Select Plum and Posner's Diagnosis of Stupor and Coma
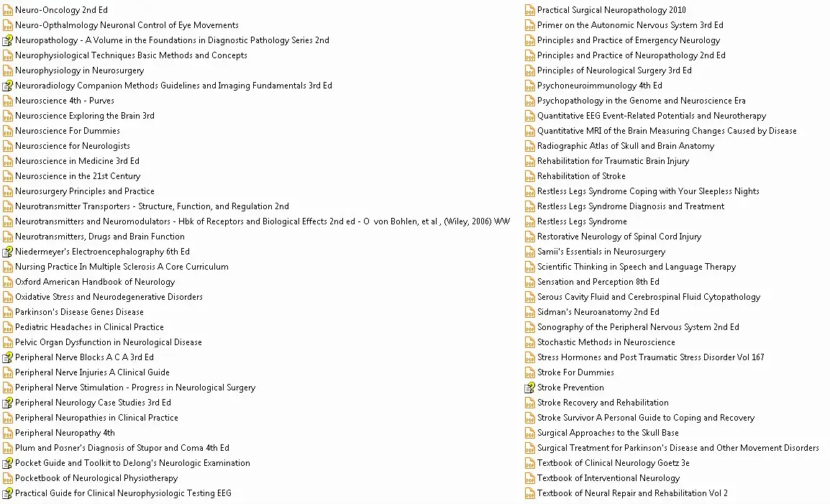The image size is (830, 504). [122, 448]
